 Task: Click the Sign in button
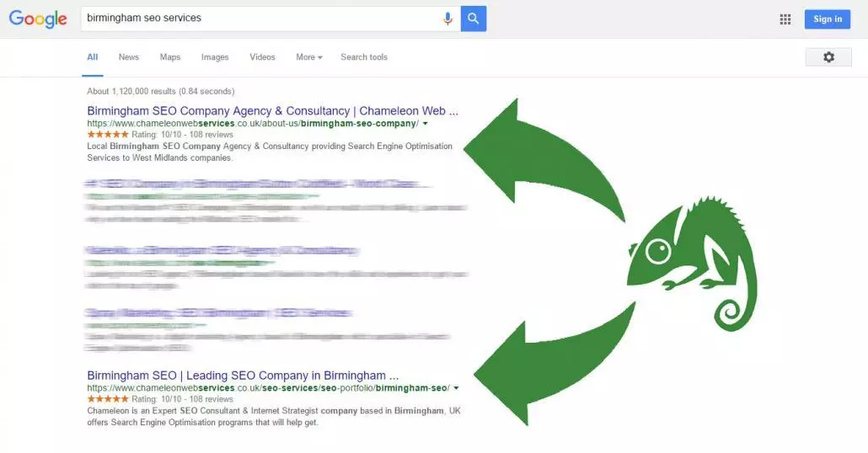(827, 19)
